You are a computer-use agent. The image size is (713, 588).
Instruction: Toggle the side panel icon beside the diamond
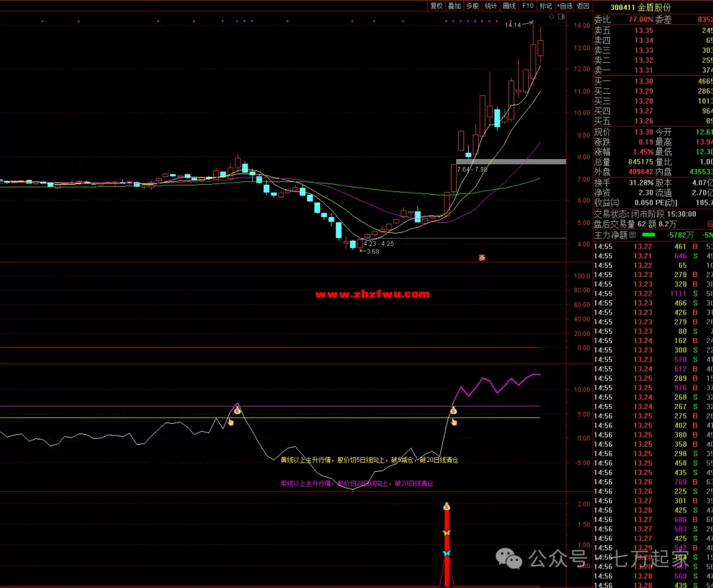tap(562, 16)
